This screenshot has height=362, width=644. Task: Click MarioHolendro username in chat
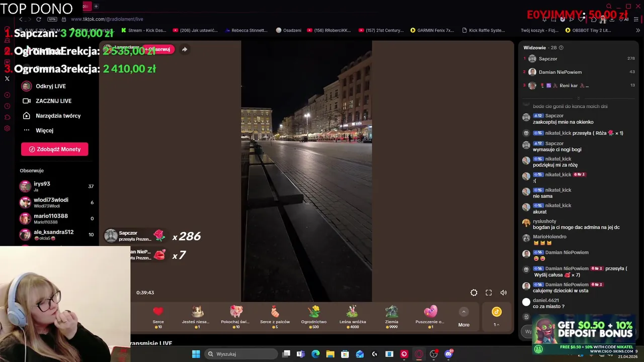549,237
